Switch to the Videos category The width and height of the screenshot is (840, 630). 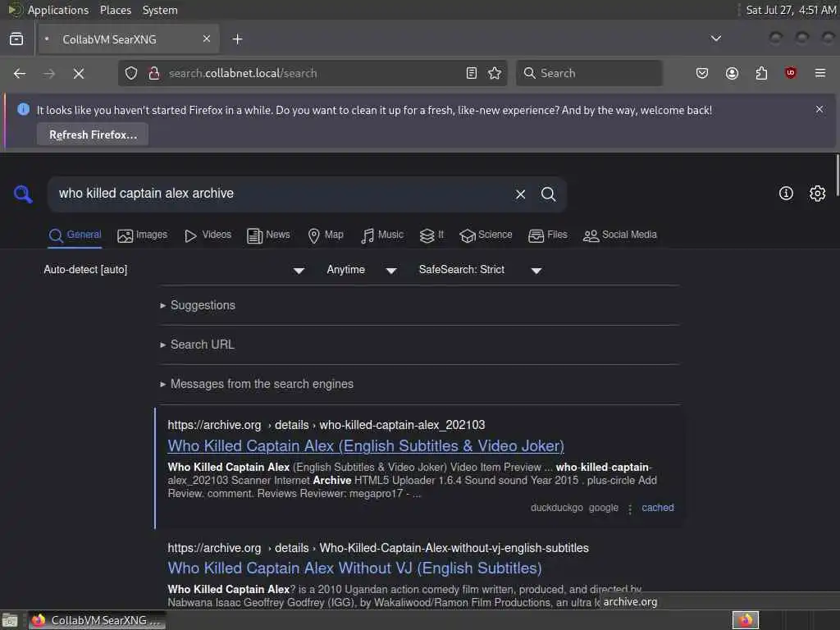[x=208, y=235]
